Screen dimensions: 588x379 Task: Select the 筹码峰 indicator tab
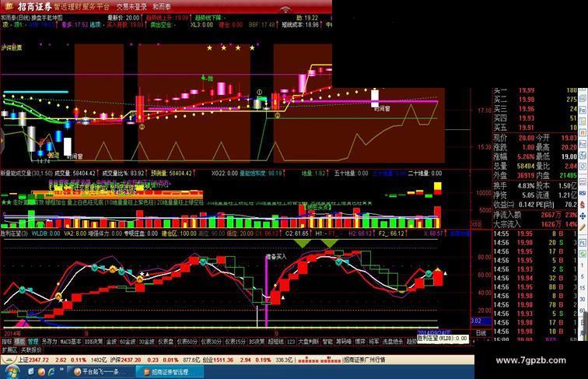pos(344,342)
